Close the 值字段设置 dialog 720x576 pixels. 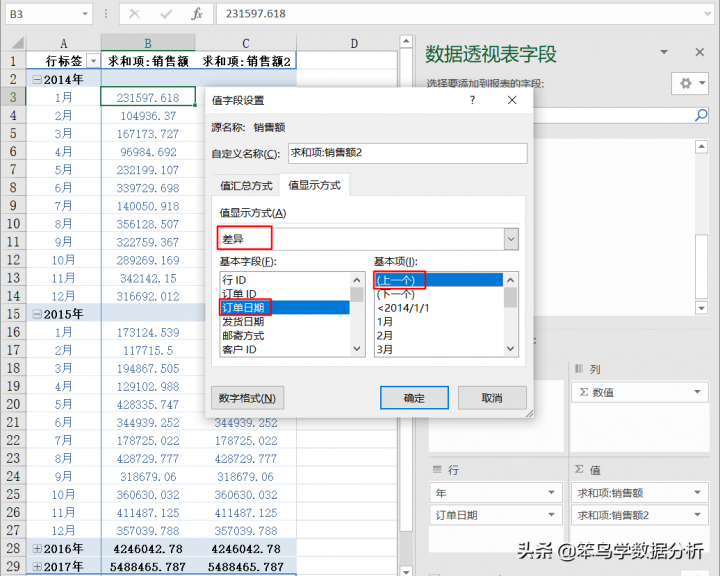pyautogui.click(x=512, y=100)
